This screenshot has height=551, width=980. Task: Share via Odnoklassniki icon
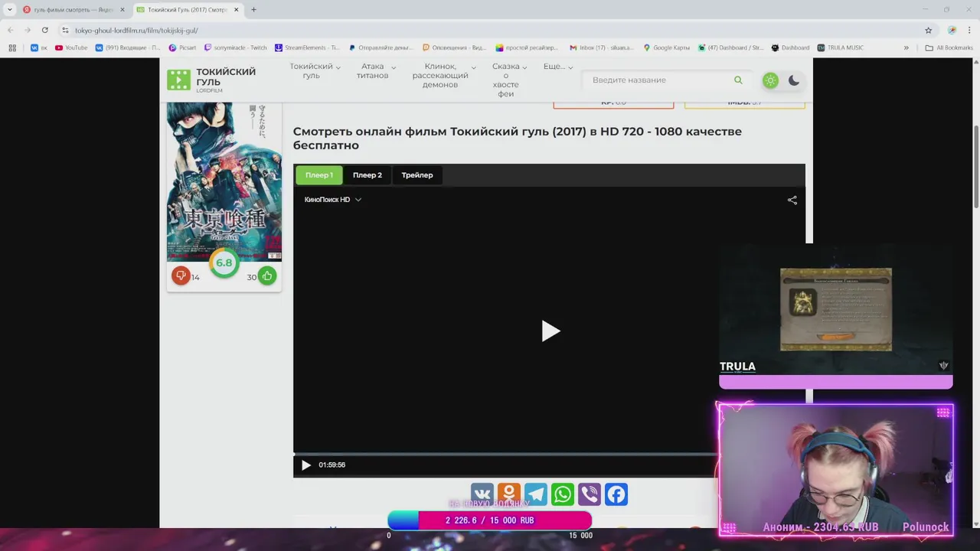[x=509, y=494]
